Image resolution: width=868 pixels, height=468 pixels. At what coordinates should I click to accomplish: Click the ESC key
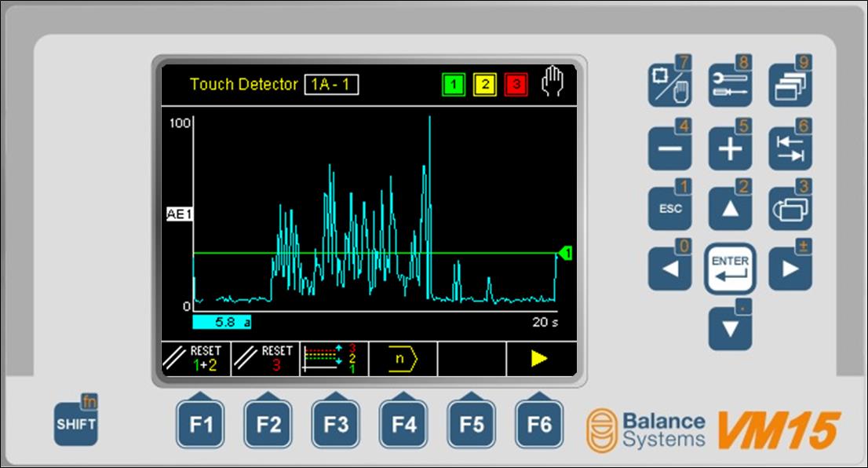pos(669,205)
